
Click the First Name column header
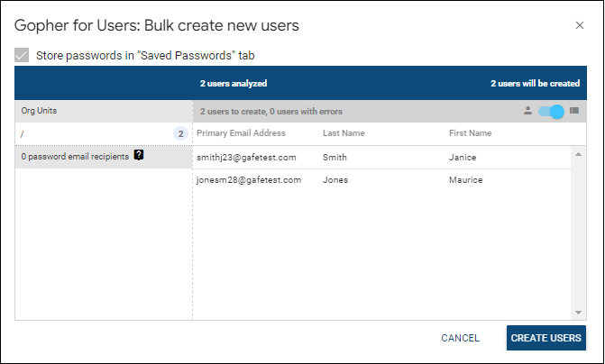click(x=470, y=133)
